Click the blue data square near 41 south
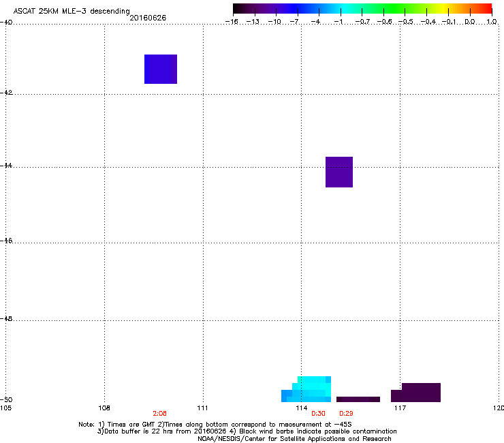The image size is (504, 443). tap(161, 69)
